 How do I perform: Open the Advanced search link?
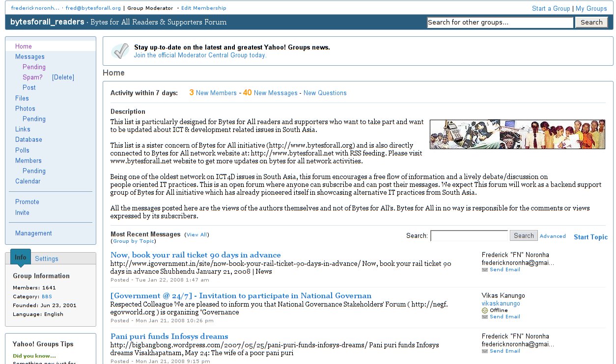point(553,236)
